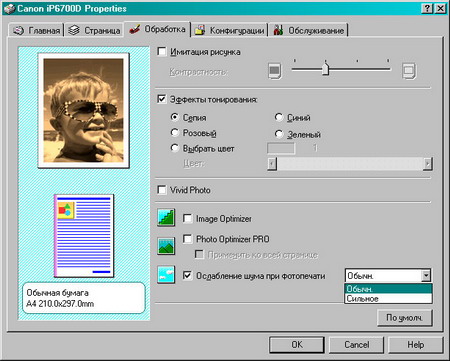The image size is (450, 361).
Task: Click the custom color swatch box
Action: coord(281,148)
